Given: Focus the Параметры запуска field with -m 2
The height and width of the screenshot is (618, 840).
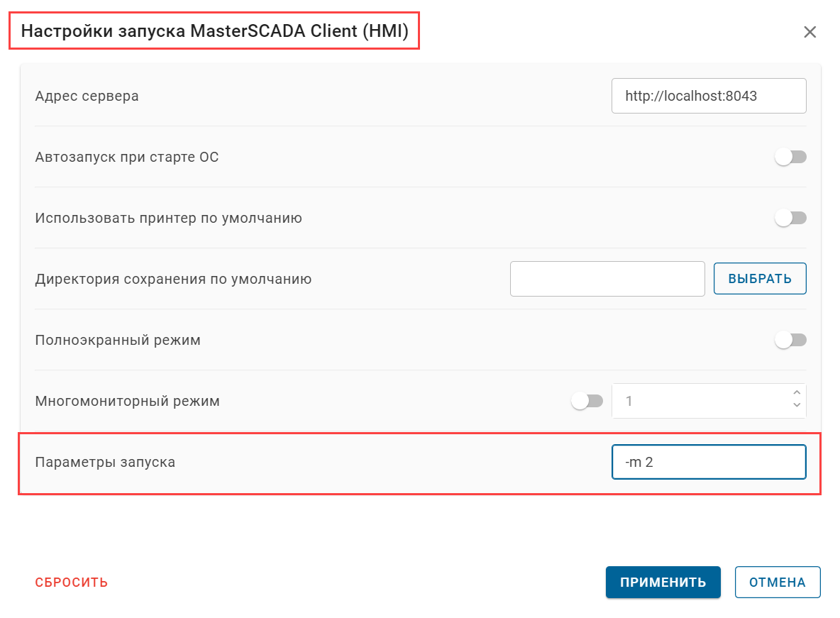Looking at the screenshot, I should coord(708,462).
